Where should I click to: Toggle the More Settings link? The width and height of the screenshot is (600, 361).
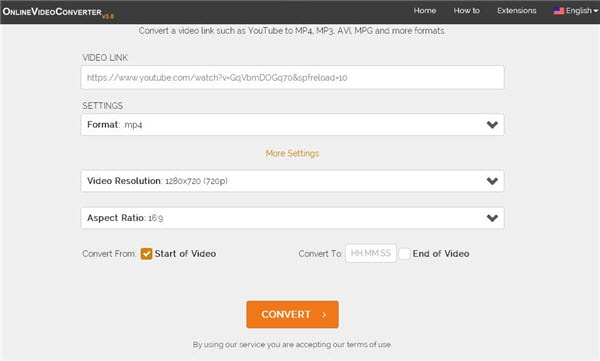[292, 154]
